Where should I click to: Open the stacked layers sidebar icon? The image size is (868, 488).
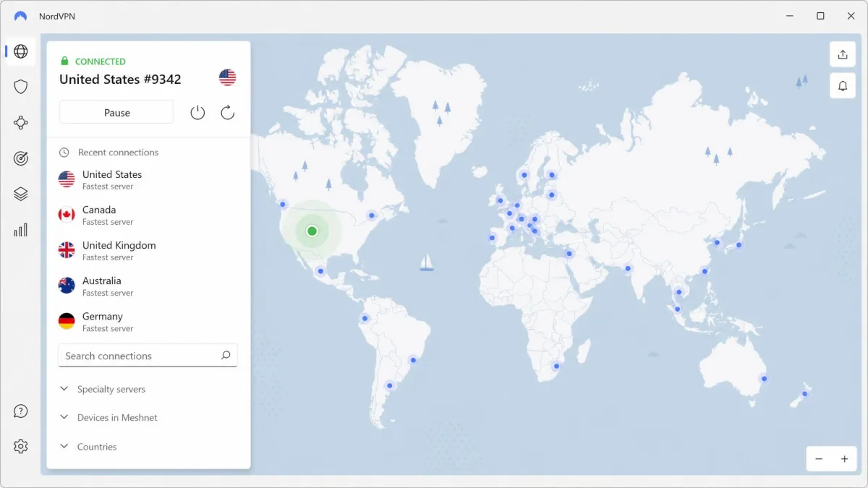pyautogui.click(x=21, y=194)
